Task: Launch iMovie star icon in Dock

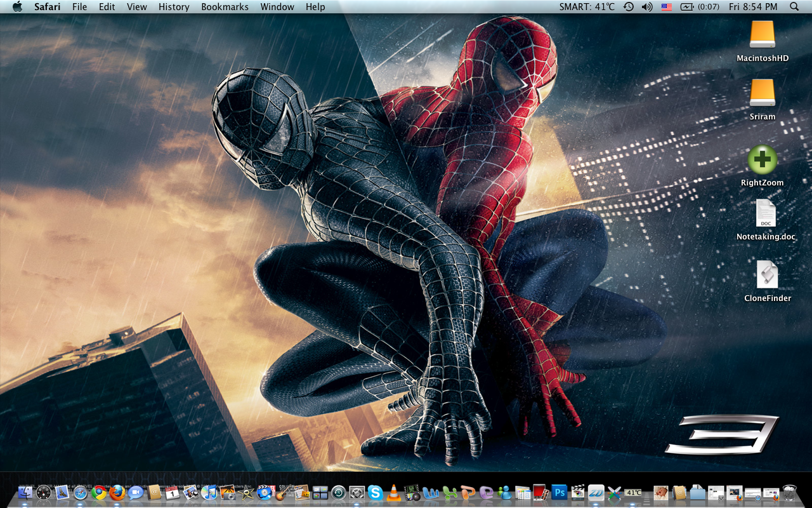Action: pos(246,492)
